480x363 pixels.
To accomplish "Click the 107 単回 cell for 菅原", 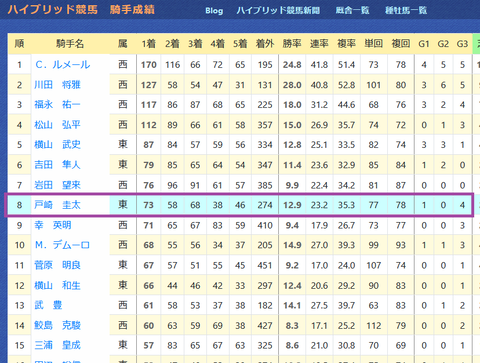I will click(373, 265).
